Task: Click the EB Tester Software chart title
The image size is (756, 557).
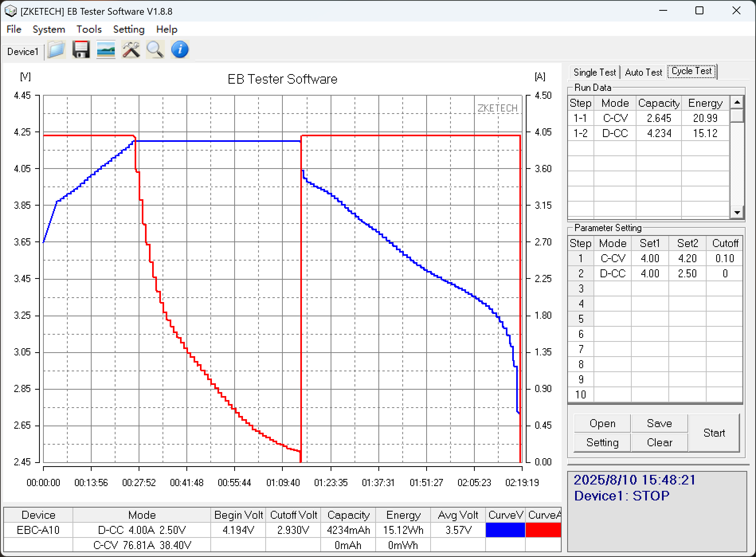Action: pyautogui.click(x=282, y=79)
